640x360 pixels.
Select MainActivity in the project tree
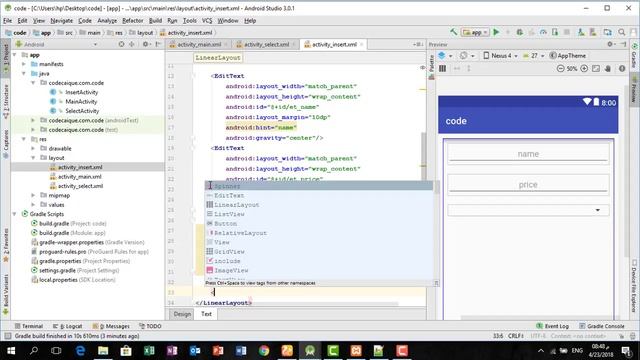tap(81, 102)
